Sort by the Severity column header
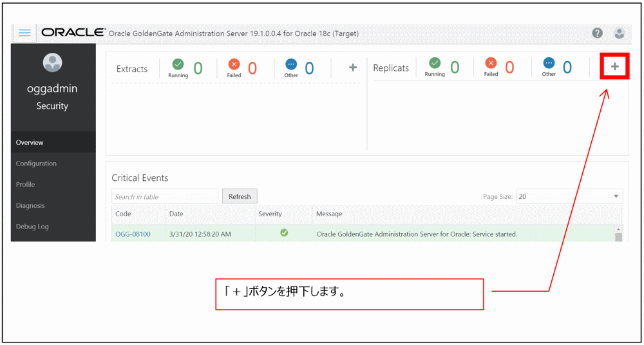Image resolution: width=644 pixels, height=345 pixels. [284, 214]
